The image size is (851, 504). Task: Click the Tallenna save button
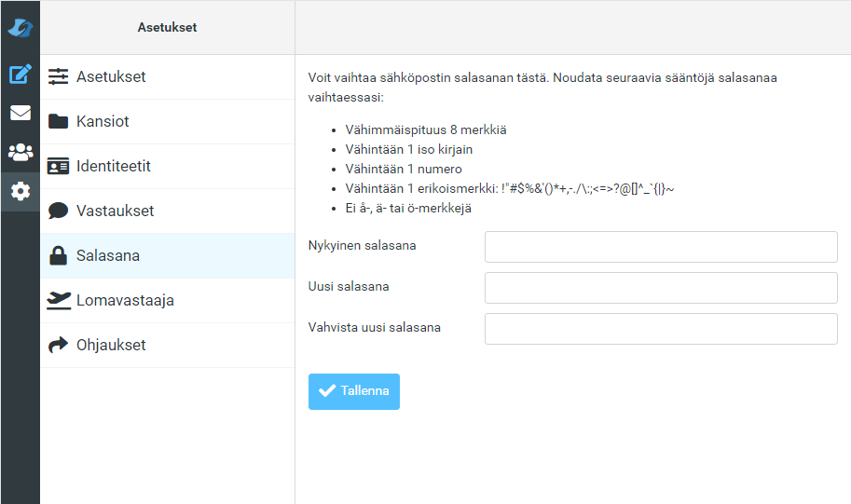click(354, 391)
